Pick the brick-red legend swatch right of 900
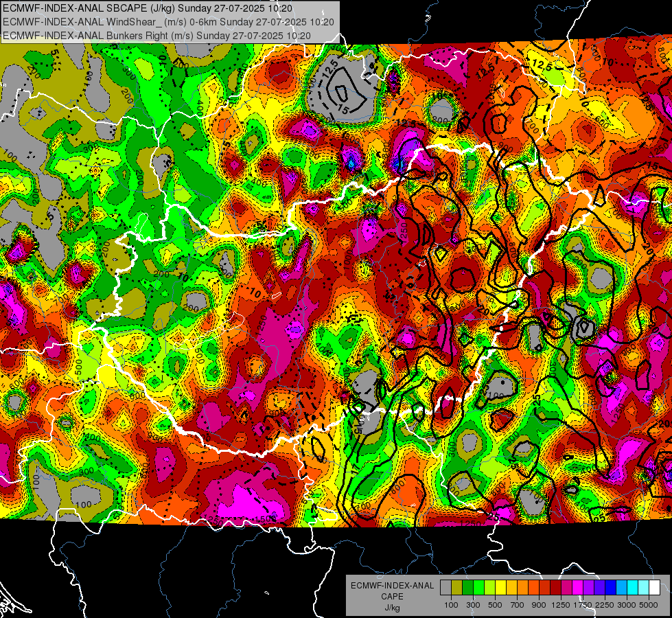Viewport: 672px width, 618px height. [x=545, y=588]
